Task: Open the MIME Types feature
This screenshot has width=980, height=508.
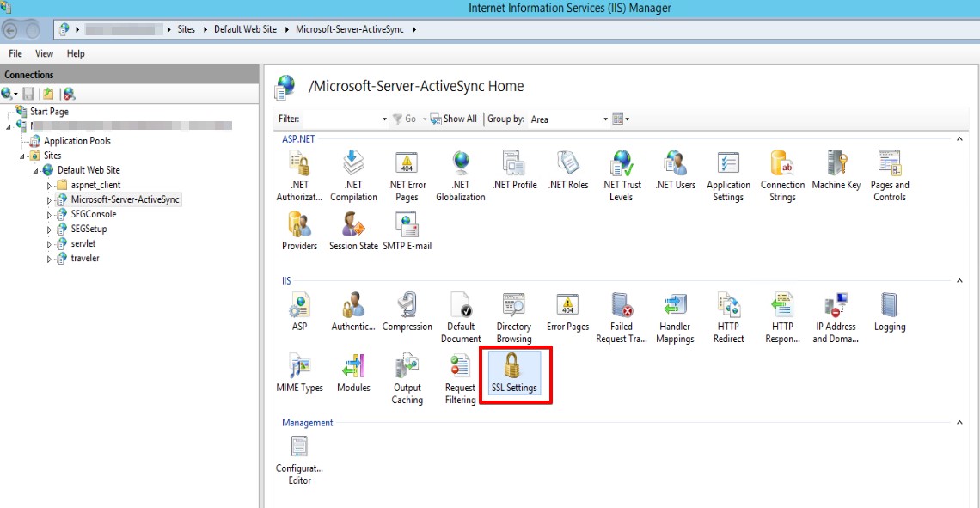Action: (299, 372)
